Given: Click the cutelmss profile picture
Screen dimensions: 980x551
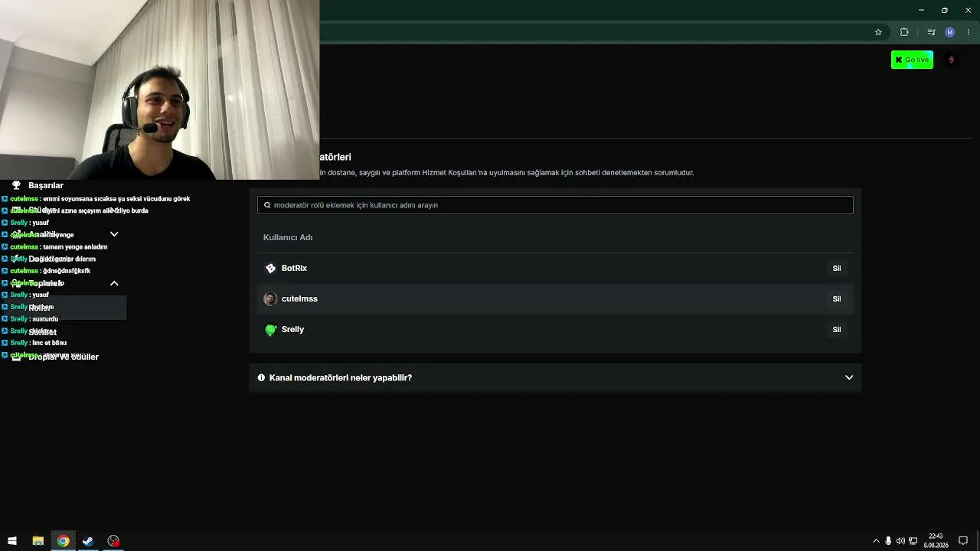Looking at the screenshot, I should [270, 299].
